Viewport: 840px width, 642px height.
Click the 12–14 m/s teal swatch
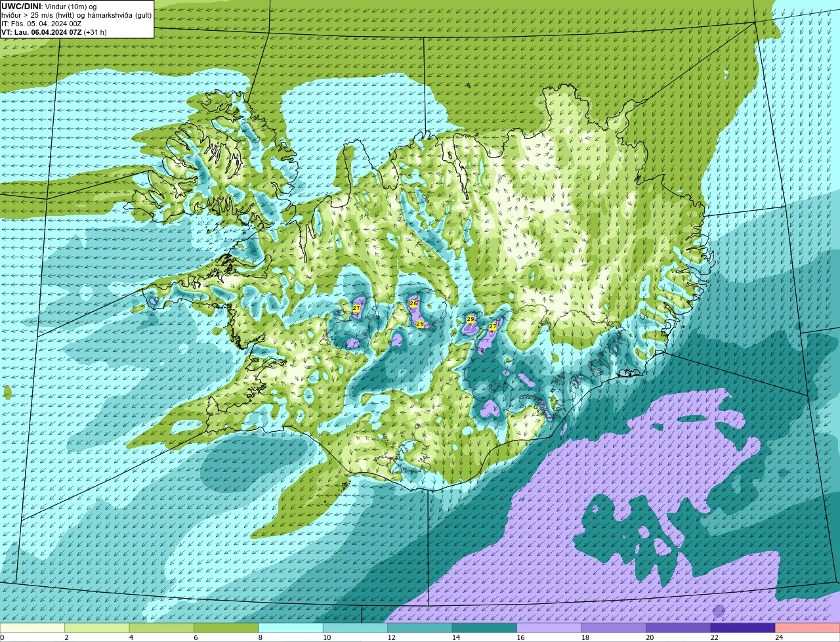420,628
